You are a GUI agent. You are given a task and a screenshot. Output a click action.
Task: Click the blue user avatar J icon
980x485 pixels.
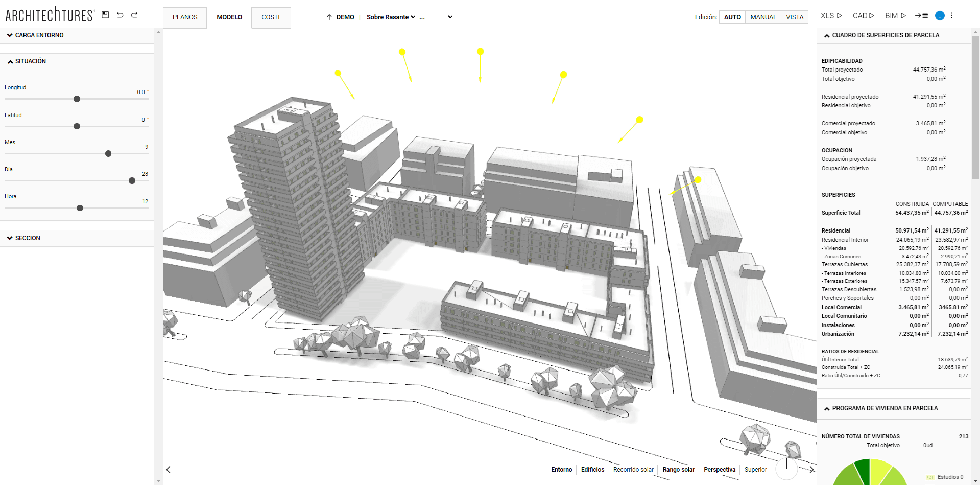940,15
